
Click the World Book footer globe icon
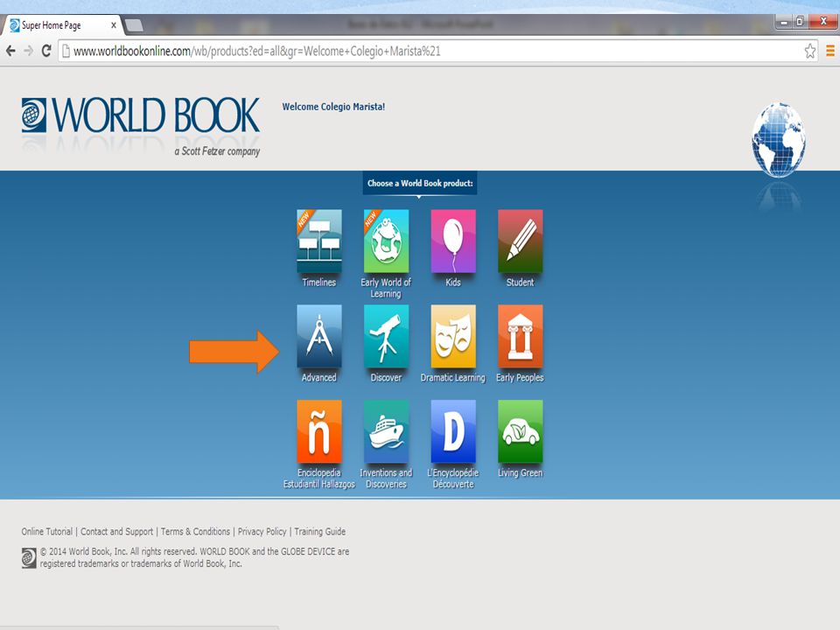29,557
